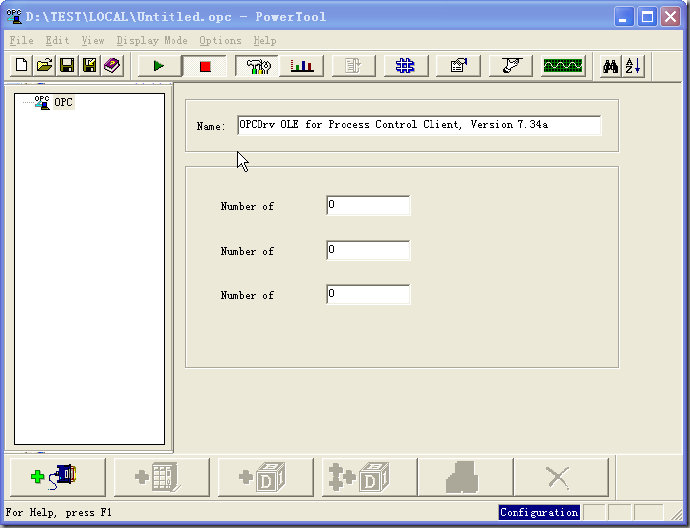Minimize the PowerTool window
The image size is (690, 528).
[624, 17]
